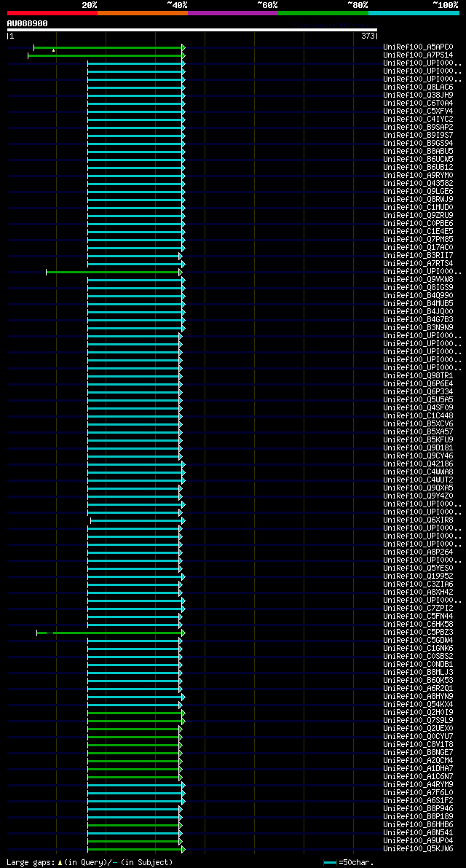Image resolution: width=466 pixels, height=868 pixels.
Task: Select the UniRef100_Q43582 label
Action: pos(418,184)
